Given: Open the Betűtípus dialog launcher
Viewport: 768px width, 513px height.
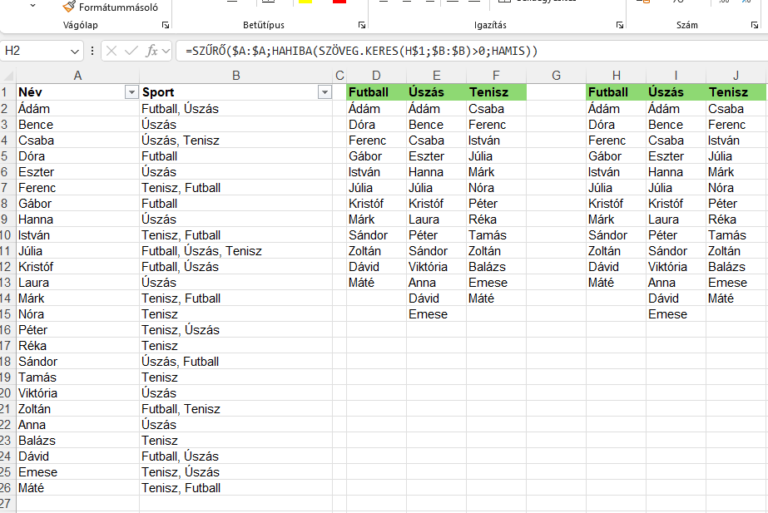Looking at the screenshot, I should pos(362,25).
